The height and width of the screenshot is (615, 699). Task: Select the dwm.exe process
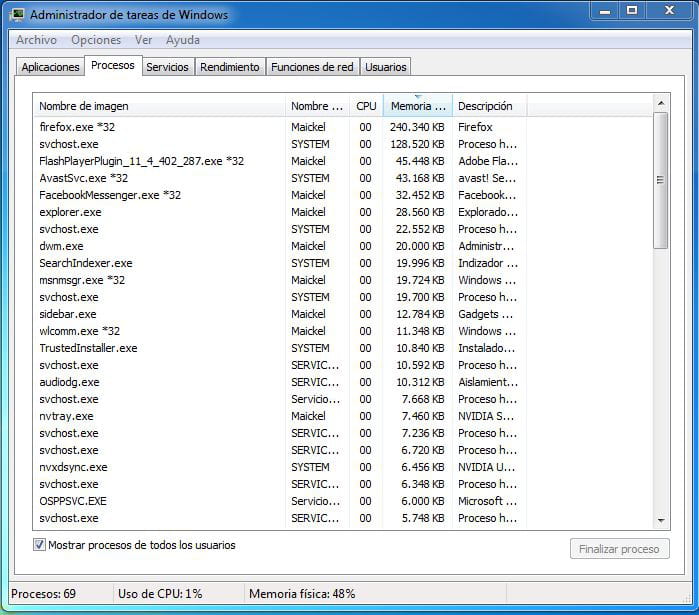tap(280, 246)
